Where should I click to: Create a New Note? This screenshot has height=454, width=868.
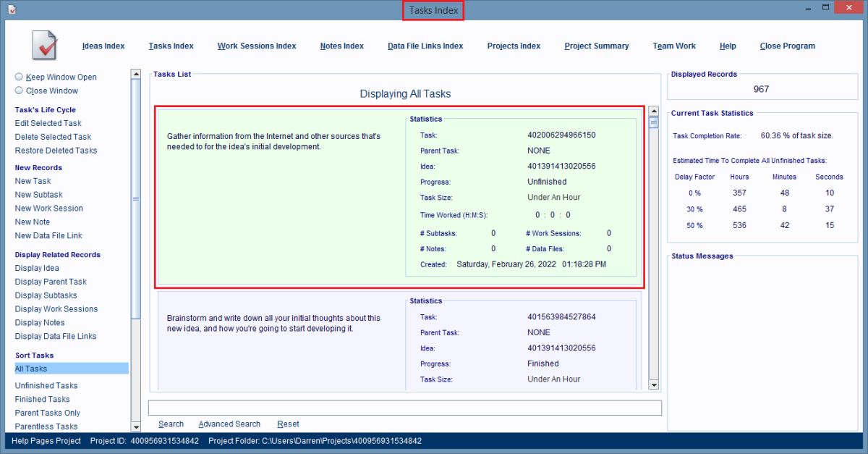33,222
